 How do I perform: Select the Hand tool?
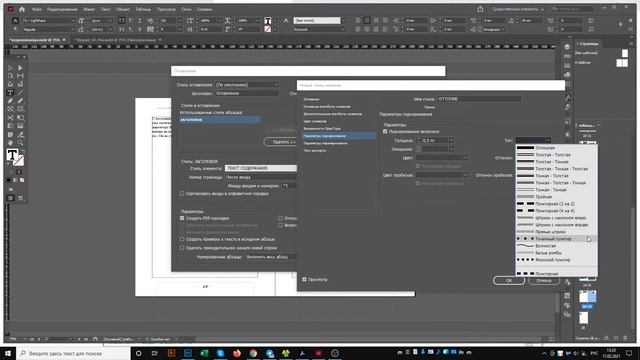click(11, 142)
